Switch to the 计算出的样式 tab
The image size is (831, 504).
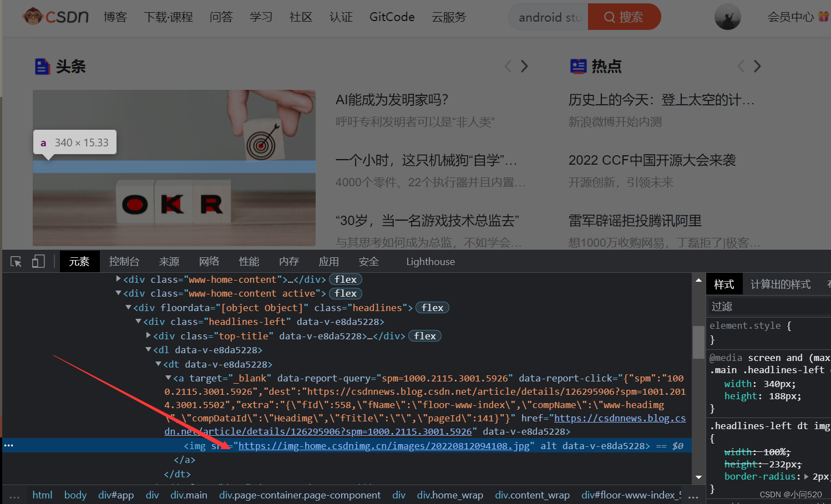(x=781, y=284)
